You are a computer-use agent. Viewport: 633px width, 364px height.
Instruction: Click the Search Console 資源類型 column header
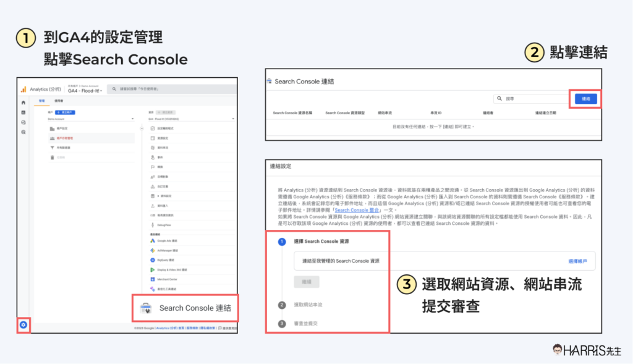(x=345, y=113)
